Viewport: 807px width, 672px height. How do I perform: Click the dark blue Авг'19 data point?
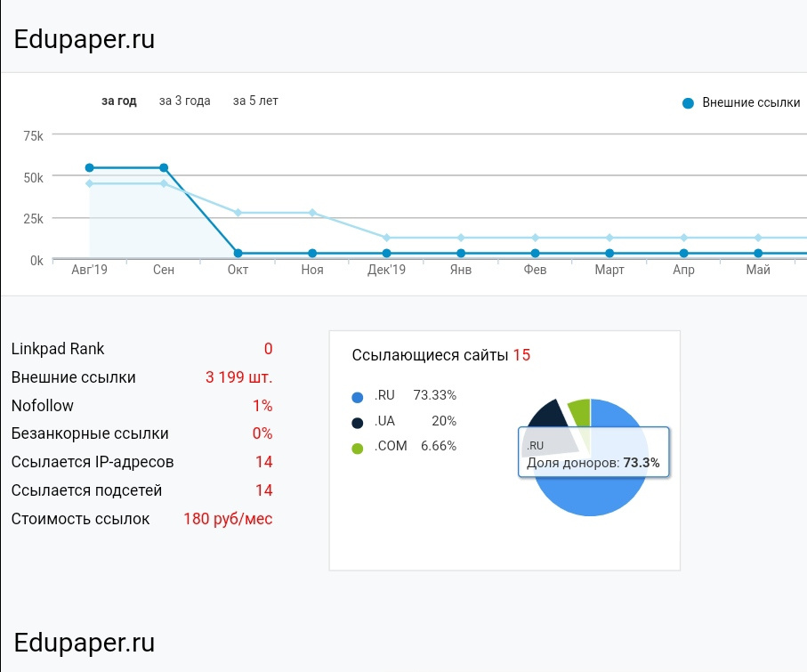click(x=90, y=168)
